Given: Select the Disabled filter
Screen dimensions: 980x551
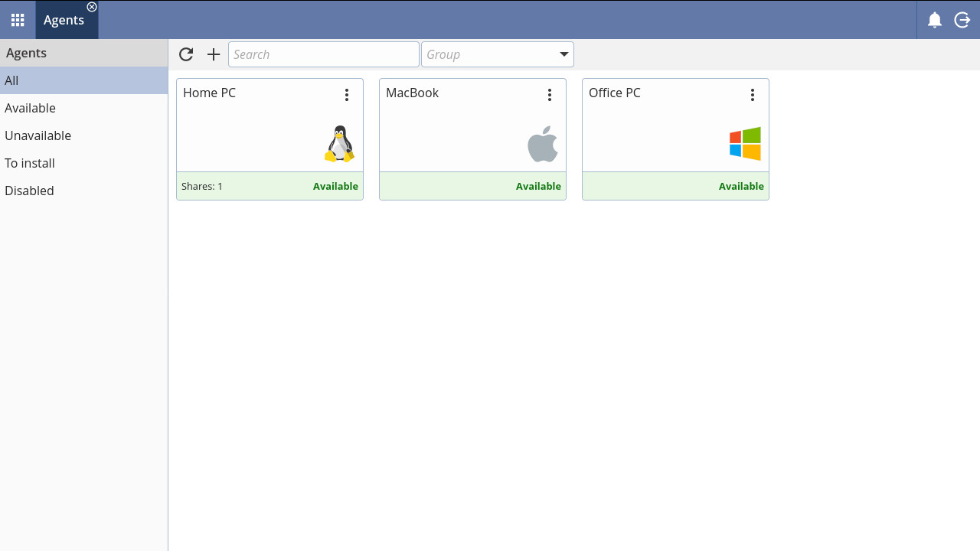Looking at the screenshot, I should 29,191.
